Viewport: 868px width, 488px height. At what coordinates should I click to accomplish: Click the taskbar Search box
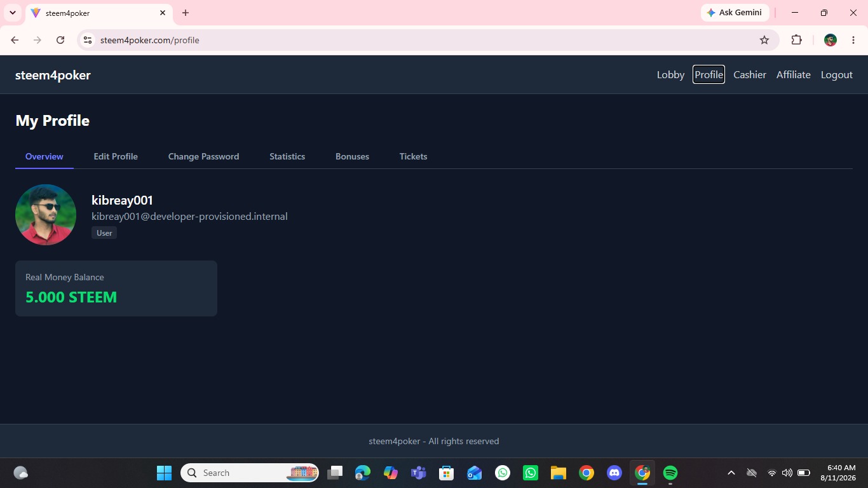point(250,473)
